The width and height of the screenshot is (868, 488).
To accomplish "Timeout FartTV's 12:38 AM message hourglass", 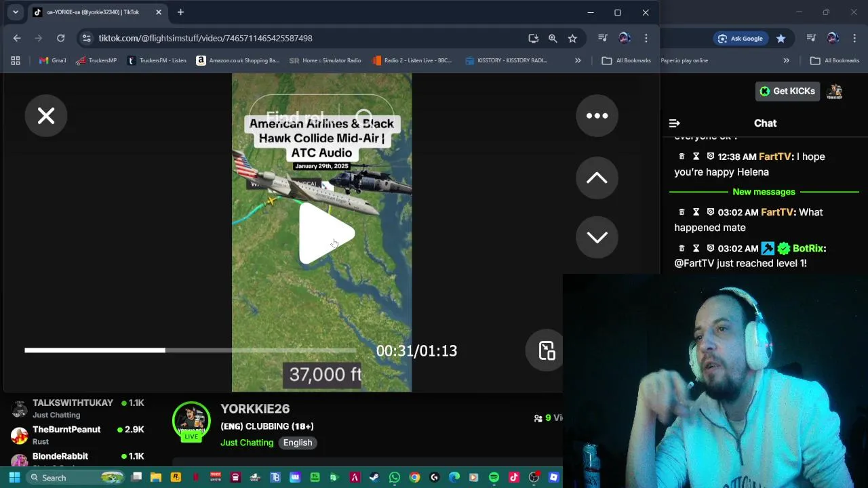I will click(x=696, y=157).
